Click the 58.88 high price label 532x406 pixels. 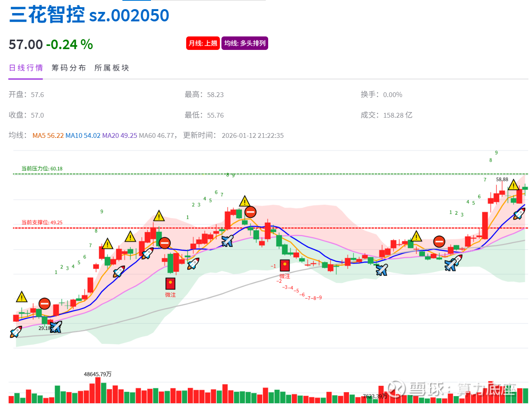tap(502, 179)
